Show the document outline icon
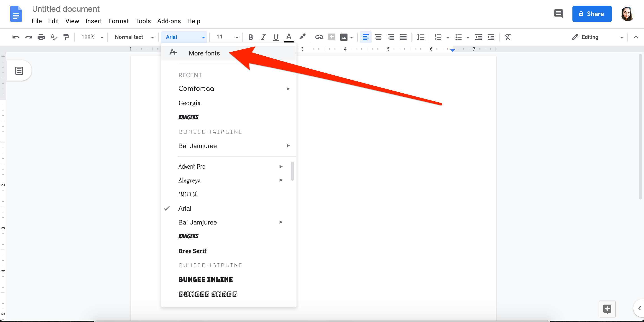644x322 pixels. [19, 71]
